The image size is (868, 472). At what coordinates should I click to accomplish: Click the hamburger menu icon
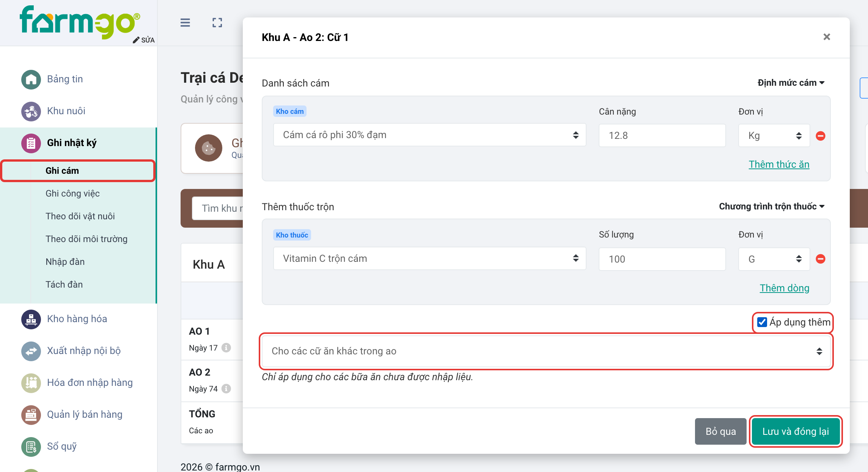point(185,23)
